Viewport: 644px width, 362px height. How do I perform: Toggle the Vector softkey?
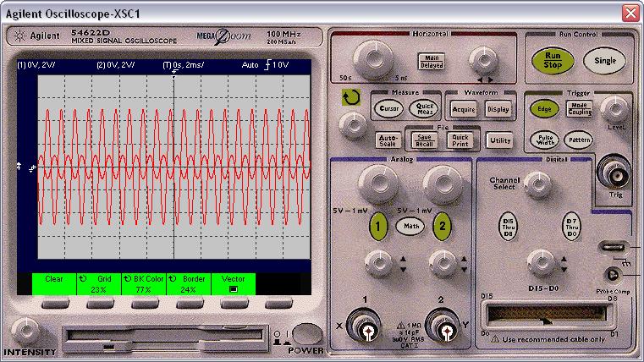234,284
